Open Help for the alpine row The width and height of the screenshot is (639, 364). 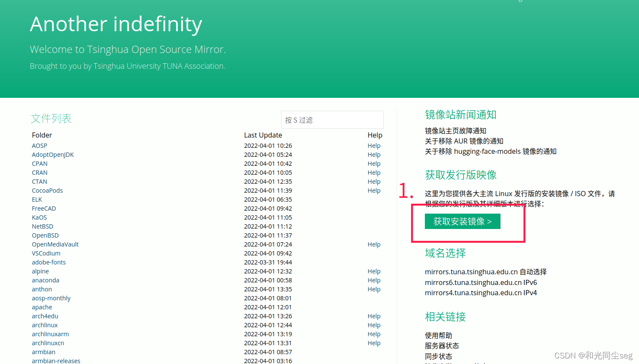coord(374,271)
